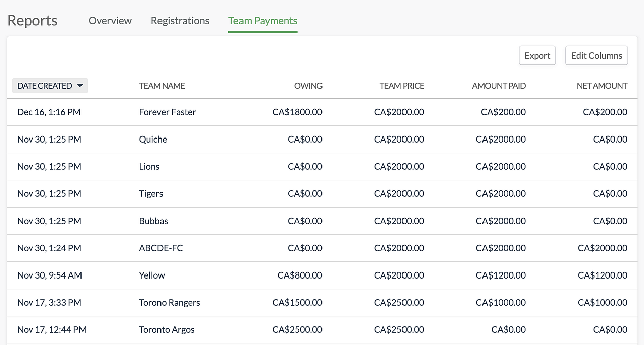Screen dimensions: 644x345
Task: Select the Forever Faster team row
Action: point(168,112)
